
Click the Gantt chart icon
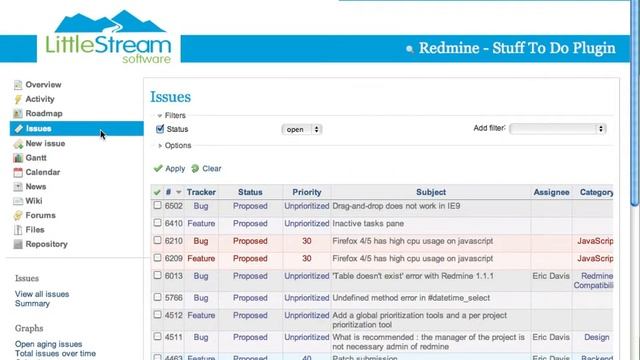(18, 158)
